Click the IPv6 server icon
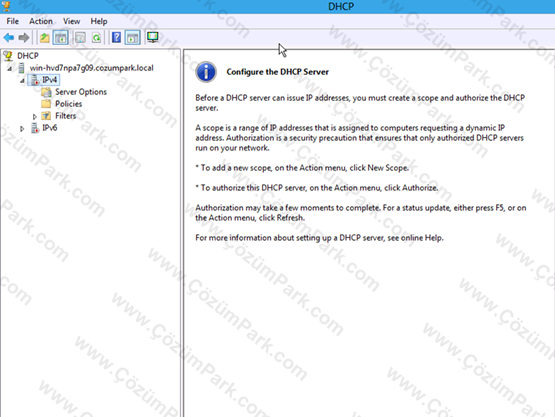555x417 pixels. [x=35, y=128]
